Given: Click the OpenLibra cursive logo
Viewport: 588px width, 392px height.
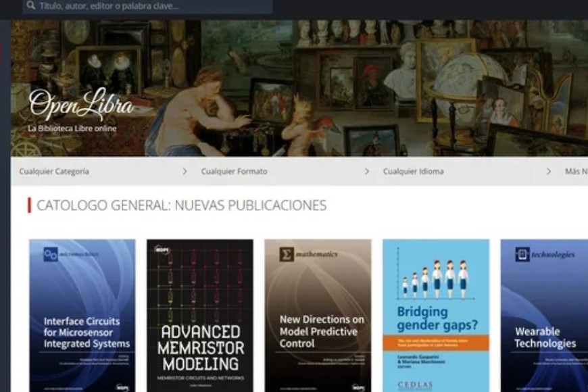Looking at the screenshot, I should tap(81, 103).
